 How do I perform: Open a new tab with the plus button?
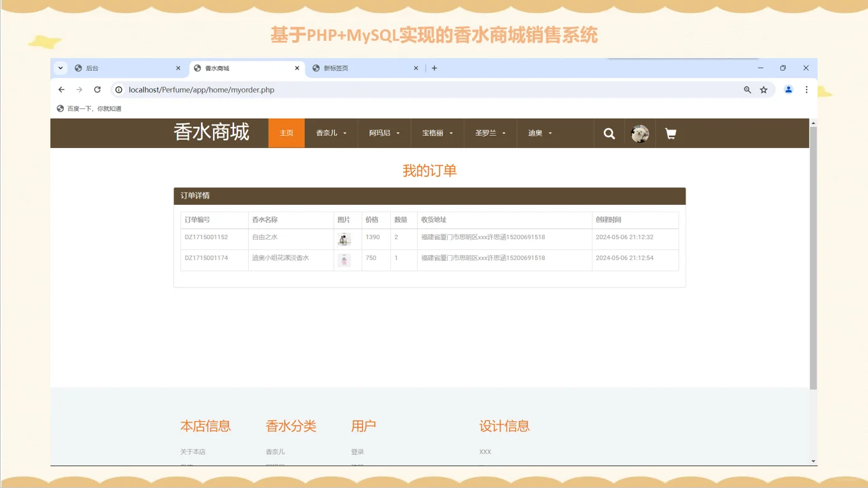434,68
